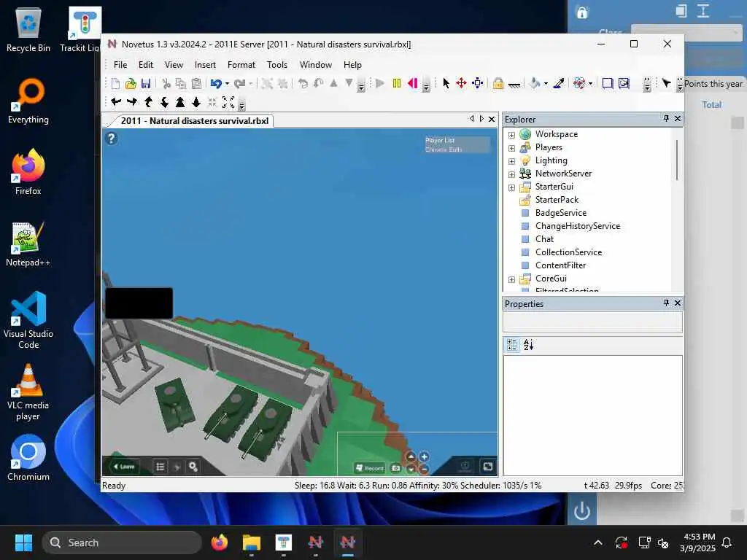747x560 pixels.
Task: Select ContentFilter in Explorer
Action: [x=560, y=265]
